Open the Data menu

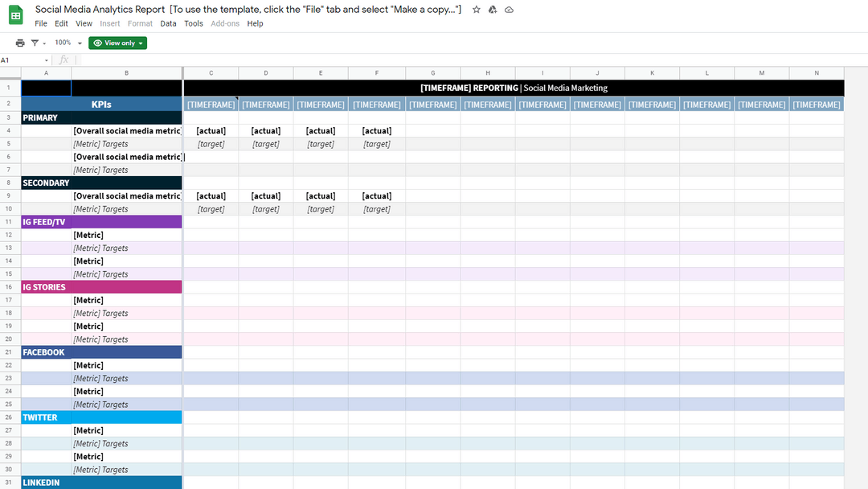[168, 23]
